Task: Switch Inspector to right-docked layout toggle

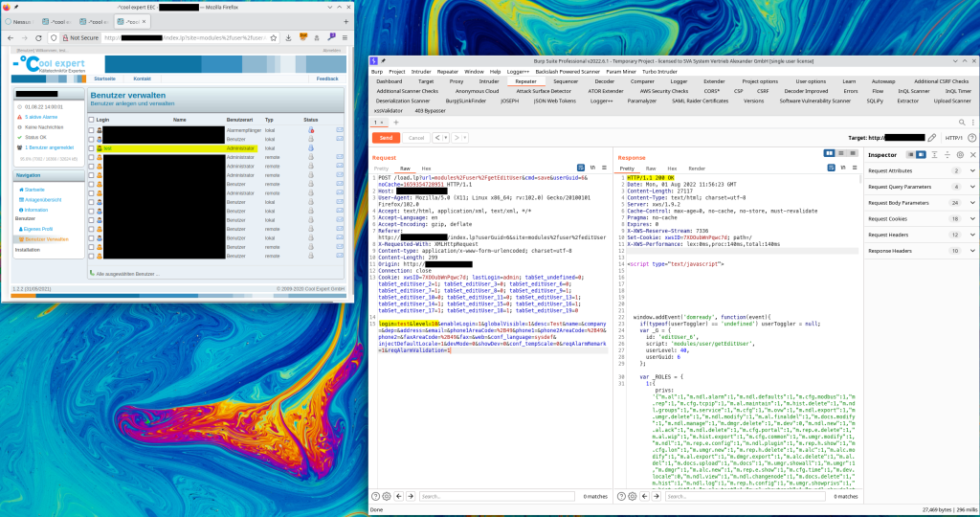Action: point(921,154)
